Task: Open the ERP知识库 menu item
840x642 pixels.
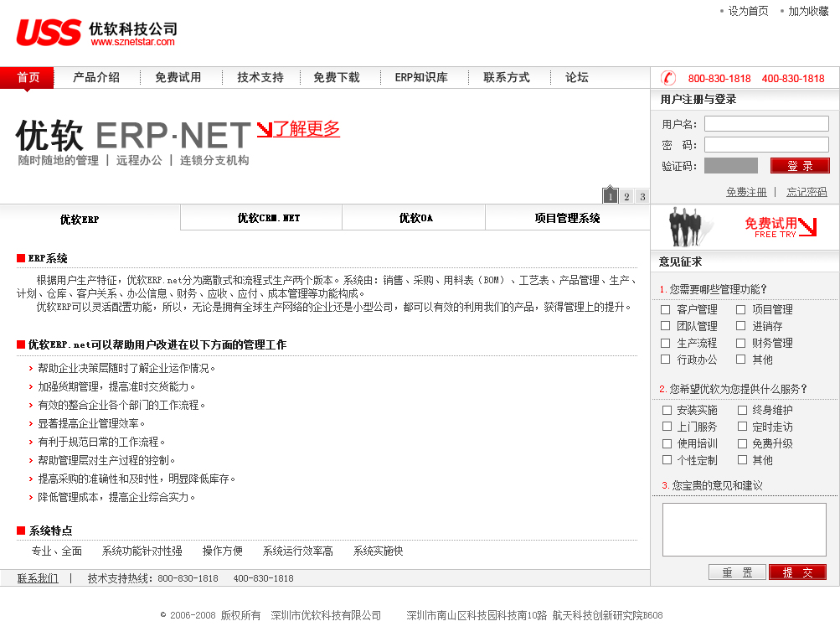Action: pos(421,78)
